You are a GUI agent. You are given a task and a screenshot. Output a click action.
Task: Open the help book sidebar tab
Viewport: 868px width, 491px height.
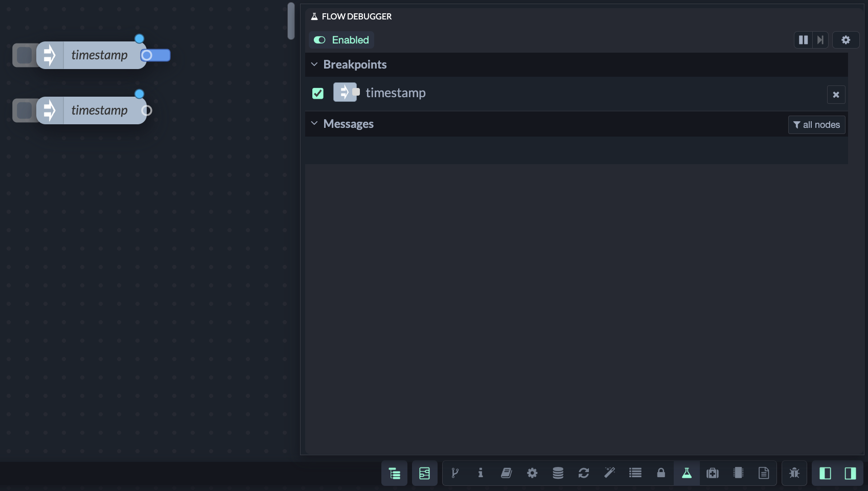click(506, 473)
